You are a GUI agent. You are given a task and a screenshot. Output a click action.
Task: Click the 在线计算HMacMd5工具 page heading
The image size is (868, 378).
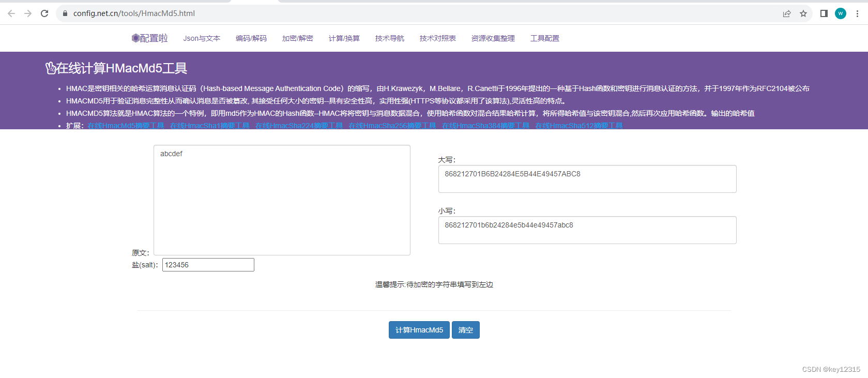[x=116, y=68]
